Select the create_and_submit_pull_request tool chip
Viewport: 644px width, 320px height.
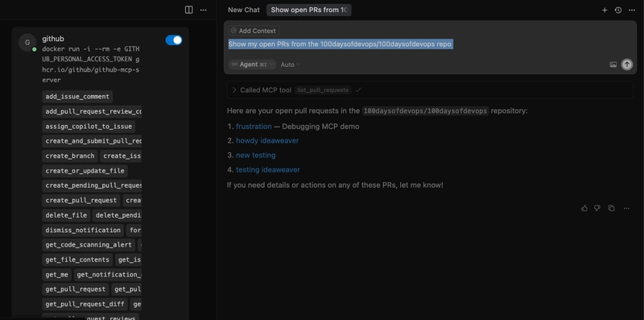click(x=92, y=141)
